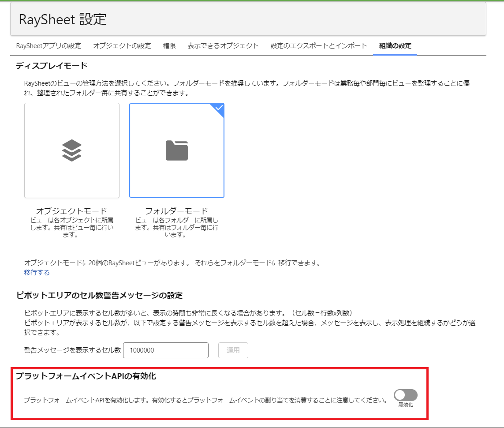Click the 無効化 label under the switch
The width and height of the screenshot is (504, 428).
click(405, 405)
